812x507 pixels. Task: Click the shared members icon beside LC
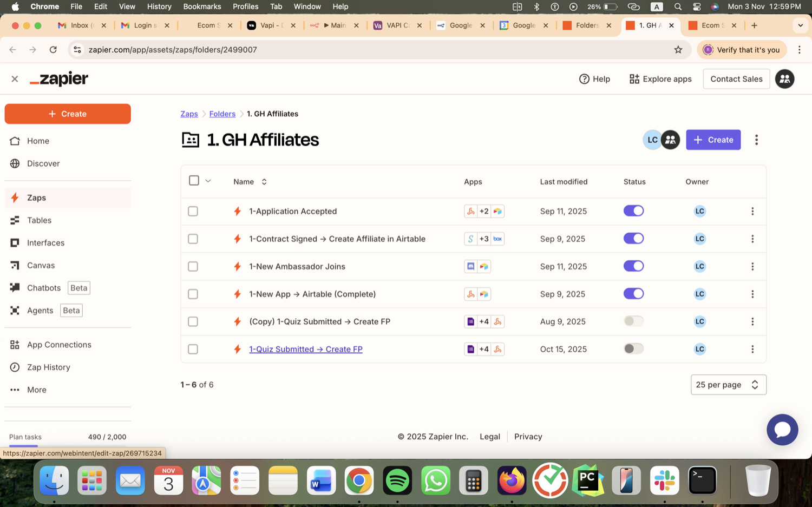pyautogui.click(x=670, y=140)
